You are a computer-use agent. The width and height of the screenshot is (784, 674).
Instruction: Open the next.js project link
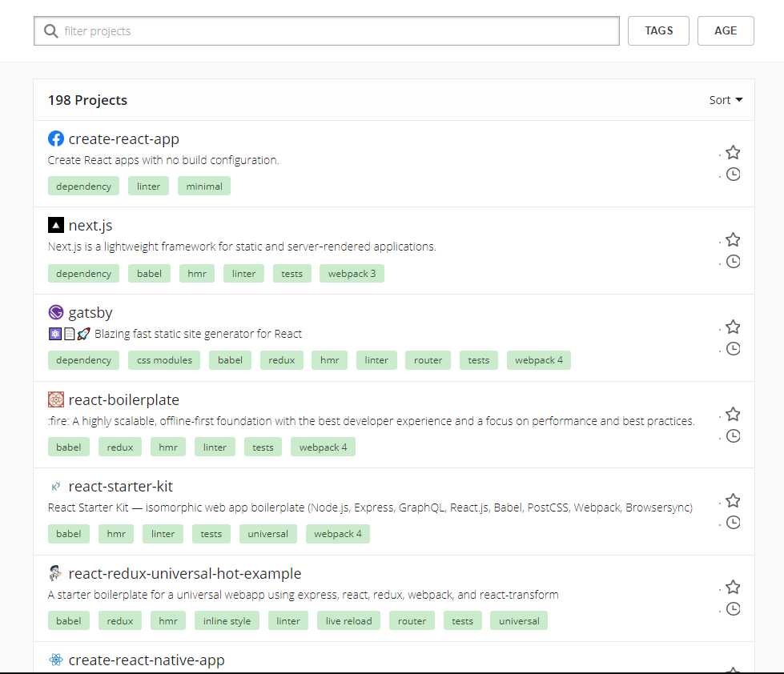(90, 226)
